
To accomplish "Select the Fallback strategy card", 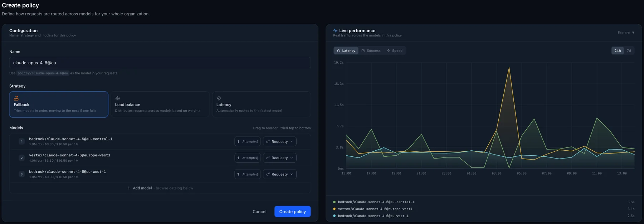I will (x=59, y=104).
